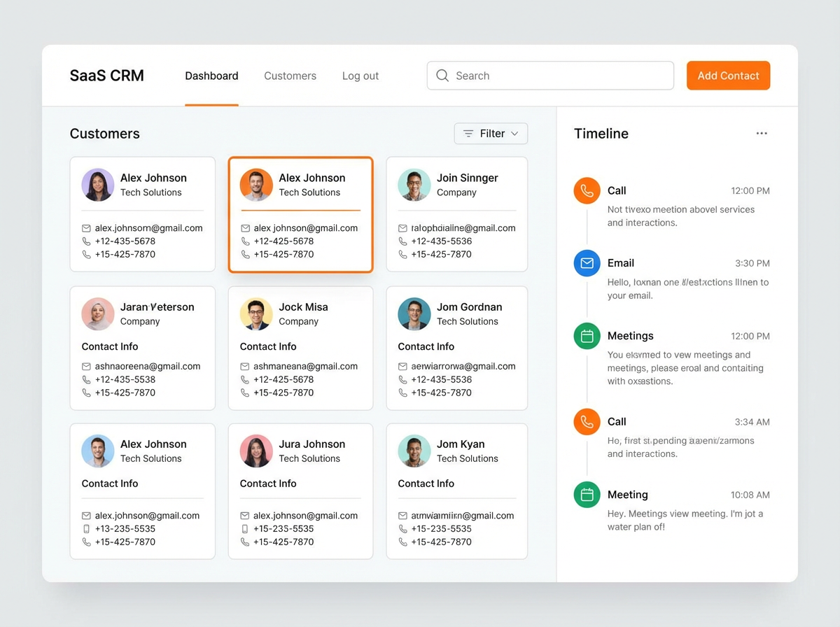Image resolution: width=840 pixels, height=627 pixels.
Task: Click the blue Email timeline icon
Action: pyautogui.click(x=587, y=263)
